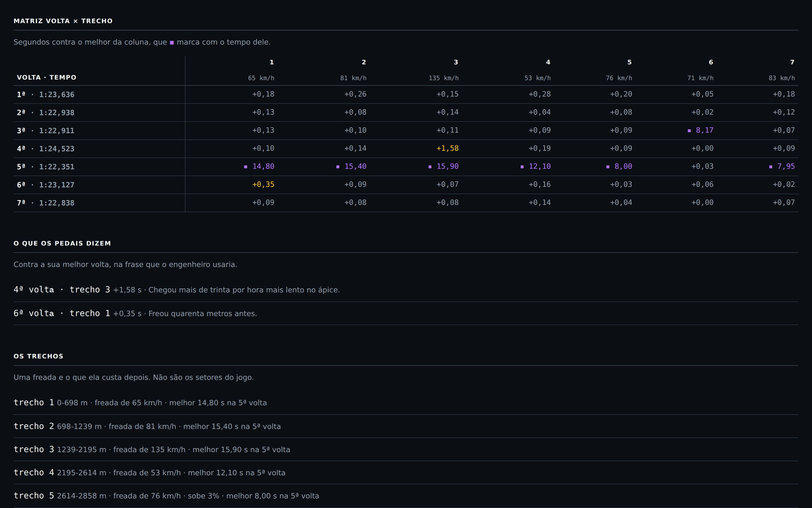This screenshot has width=812, height=508.
Task: Click column header 76 km/h
Action: pyautogui.click(x=619, y=78)
